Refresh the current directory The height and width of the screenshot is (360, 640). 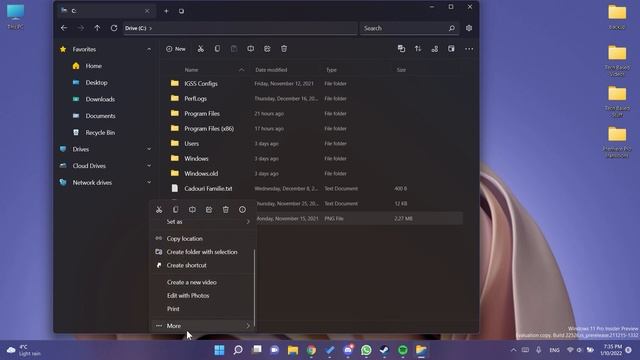[x=114, y=28]
